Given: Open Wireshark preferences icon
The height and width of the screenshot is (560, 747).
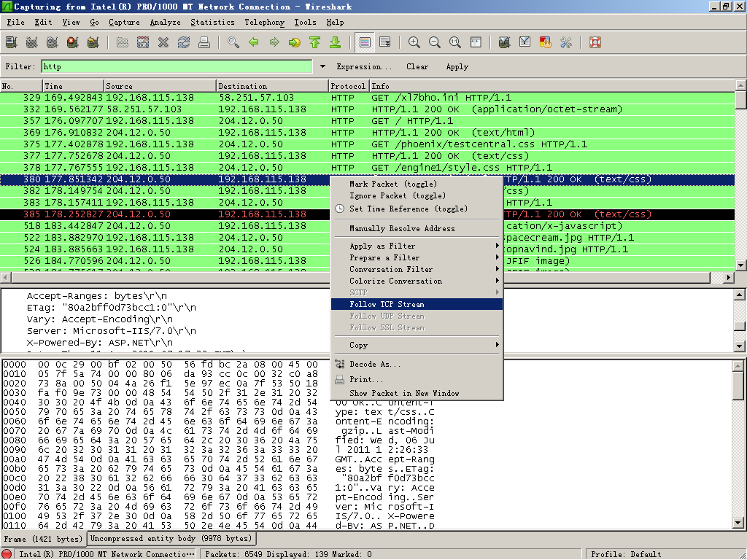Looking at the screenshot, I should click(x=565, y=42).
